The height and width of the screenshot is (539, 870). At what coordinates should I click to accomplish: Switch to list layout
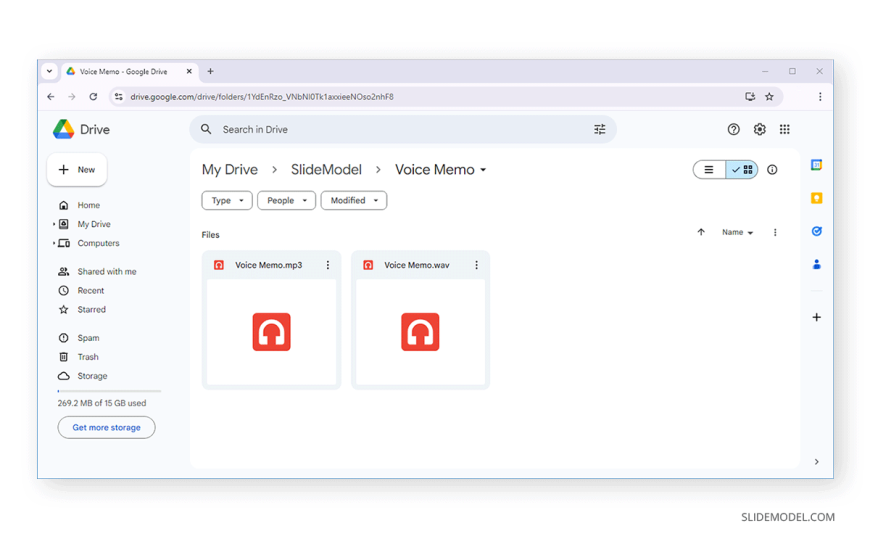(x=709, y=170)
